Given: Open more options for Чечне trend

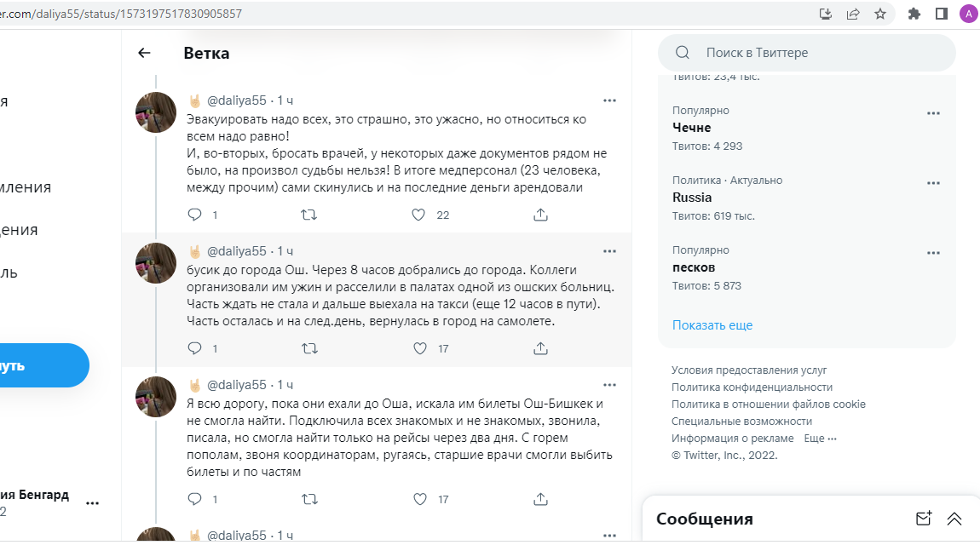Looking at the screenshot, I should (x=934, y=113).
